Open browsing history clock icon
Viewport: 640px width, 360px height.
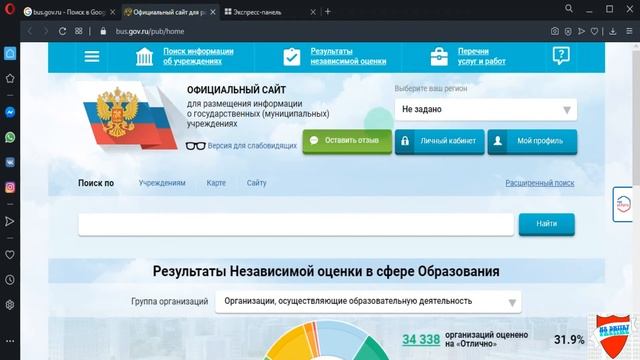coord(10,280)
